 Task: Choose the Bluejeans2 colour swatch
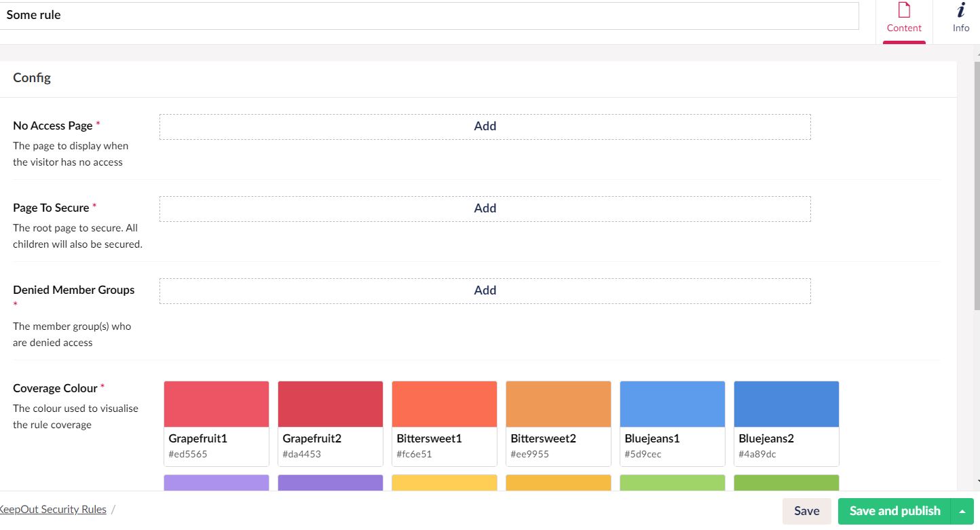point(787,423)
